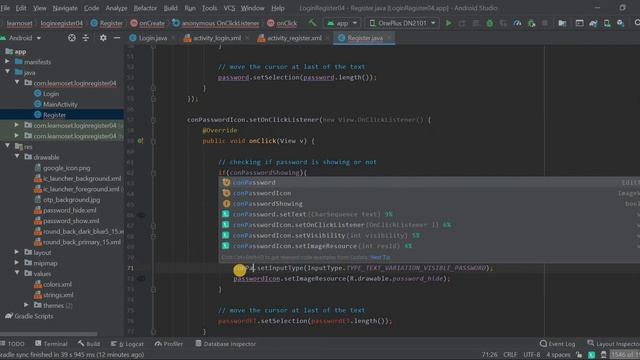Open Layout Inspector tool window
640x360 pixels.
click(x=613, y=344)
